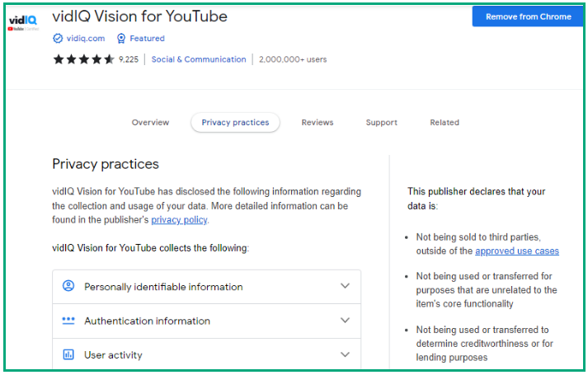Go to the Support tab
Image resolution: width=588 pixels, height=375 pixels.
click(x=381, y=123)
